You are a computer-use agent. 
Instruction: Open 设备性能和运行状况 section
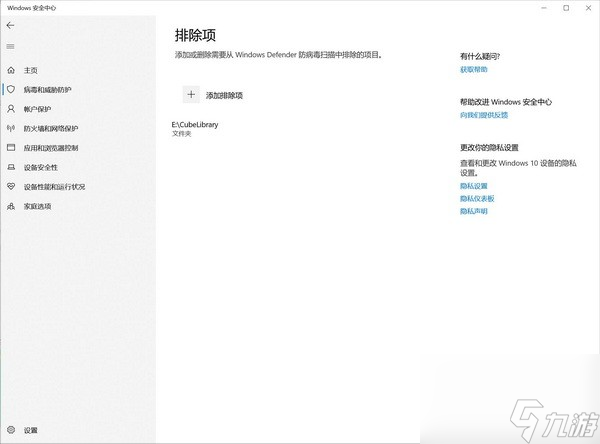coord(54,187)
